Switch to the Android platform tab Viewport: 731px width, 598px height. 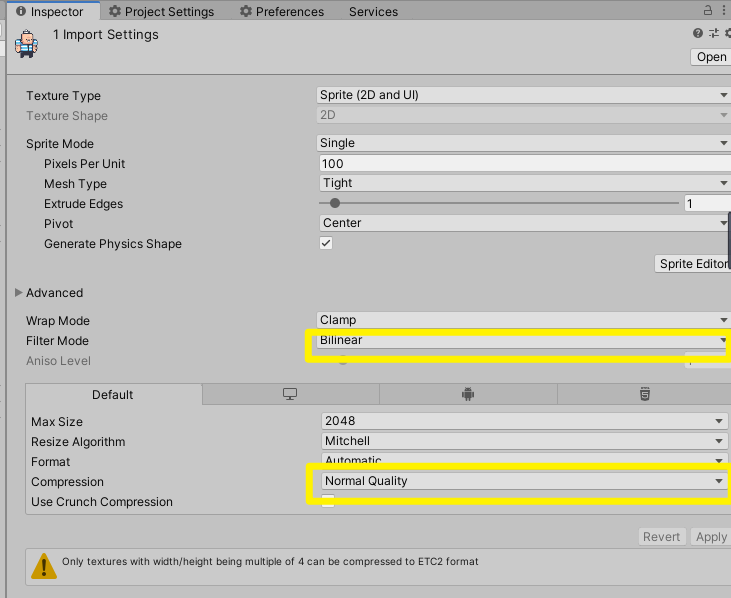click(467, 395)
